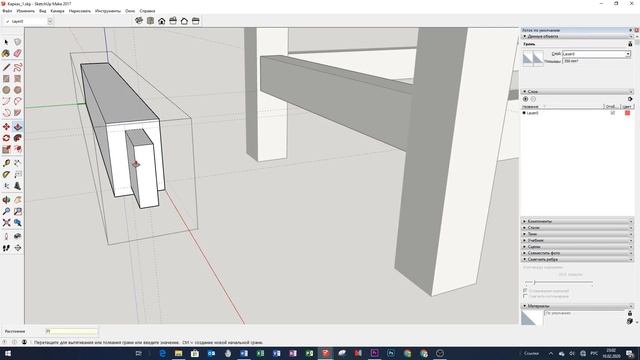Open Microsoft Edge from taskbar
The image size is (640, 360).
pyautogui.click(x=162, y=353)
